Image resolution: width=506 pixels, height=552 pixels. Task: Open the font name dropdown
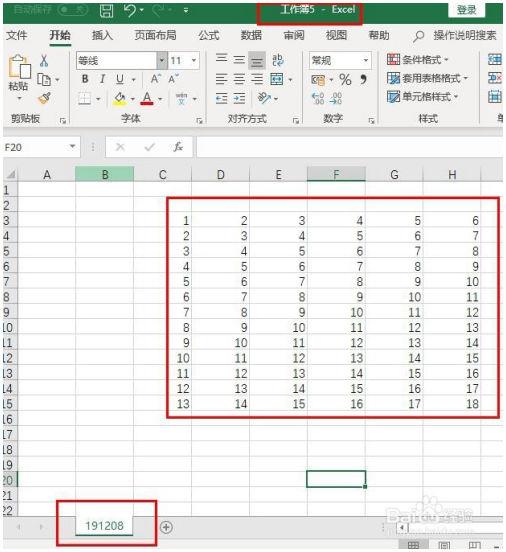coord(162,61)
